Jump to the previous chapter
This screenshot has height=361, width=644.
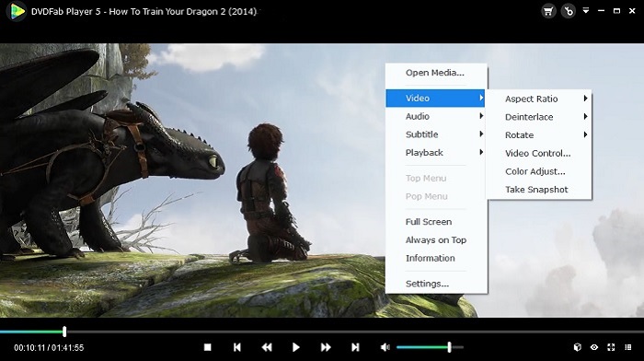click(237, 347)
